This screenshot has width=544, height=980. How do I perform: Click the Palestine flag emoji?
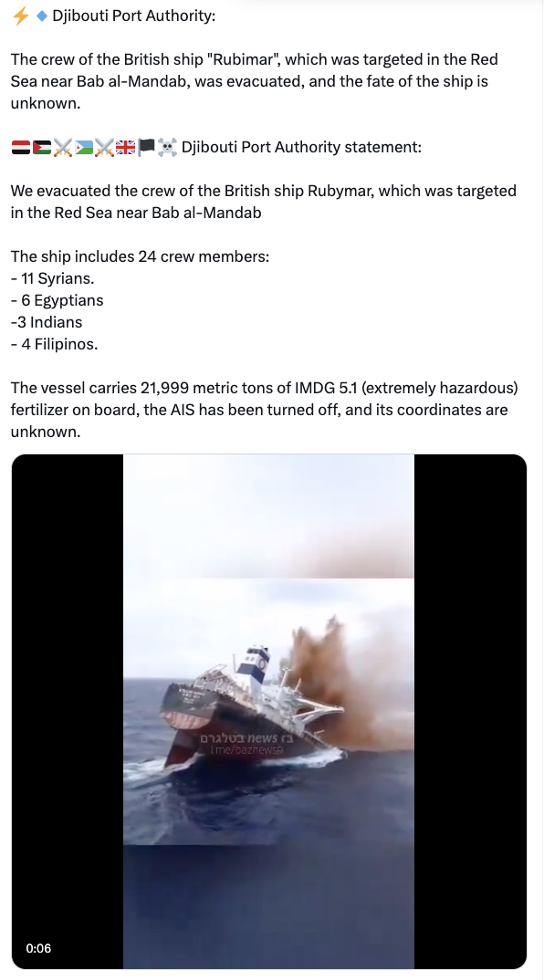(42, 148)
